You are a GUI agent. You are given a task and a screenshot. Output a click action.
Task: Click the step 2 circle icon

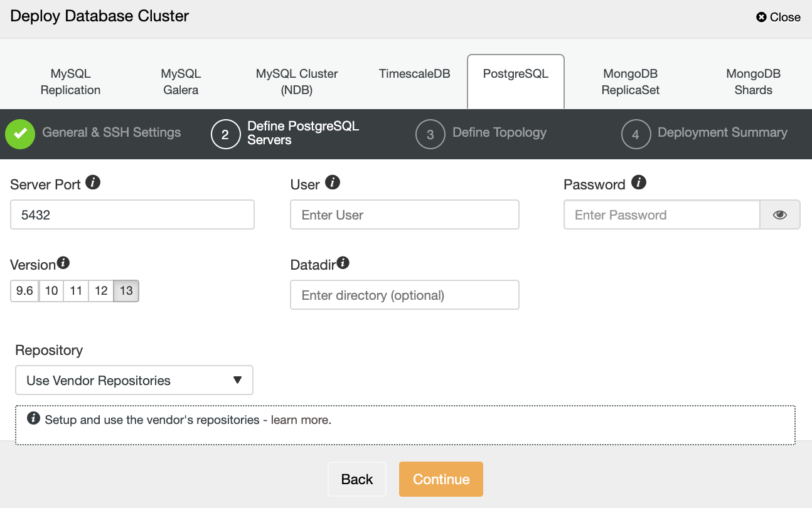tap(225, 134)
